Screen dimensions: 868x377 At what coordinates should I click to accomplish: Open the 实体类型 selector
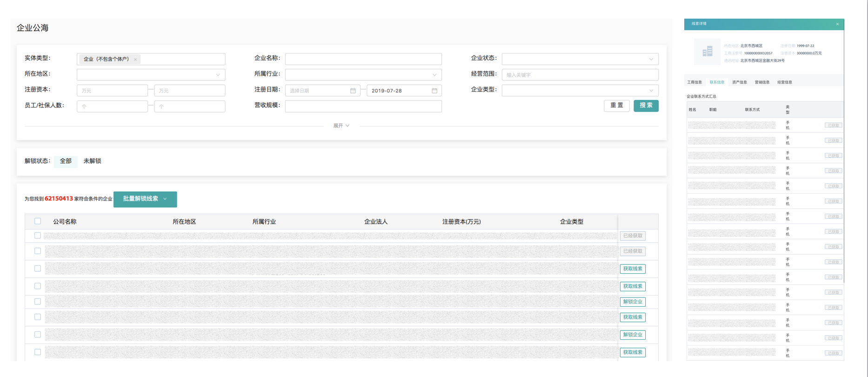151,59
